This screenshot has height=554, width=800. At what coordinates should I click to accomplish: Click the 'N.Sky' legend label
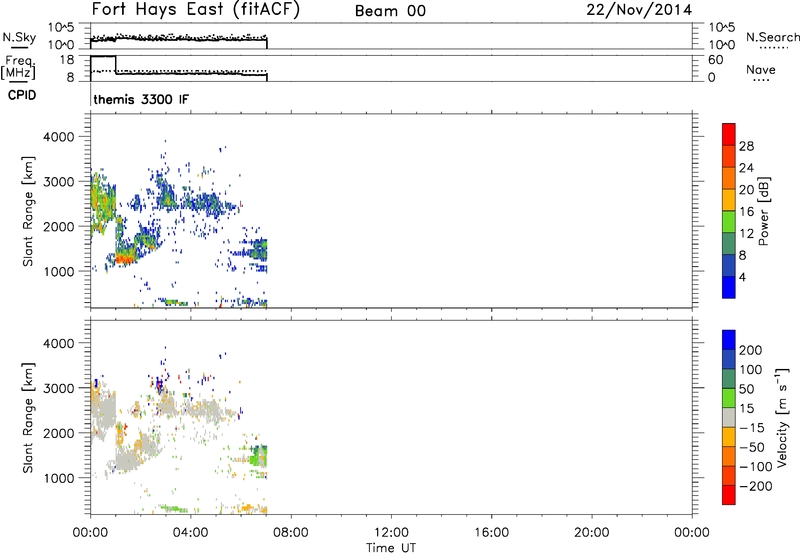pyautogui.click(x=19, y=37)
